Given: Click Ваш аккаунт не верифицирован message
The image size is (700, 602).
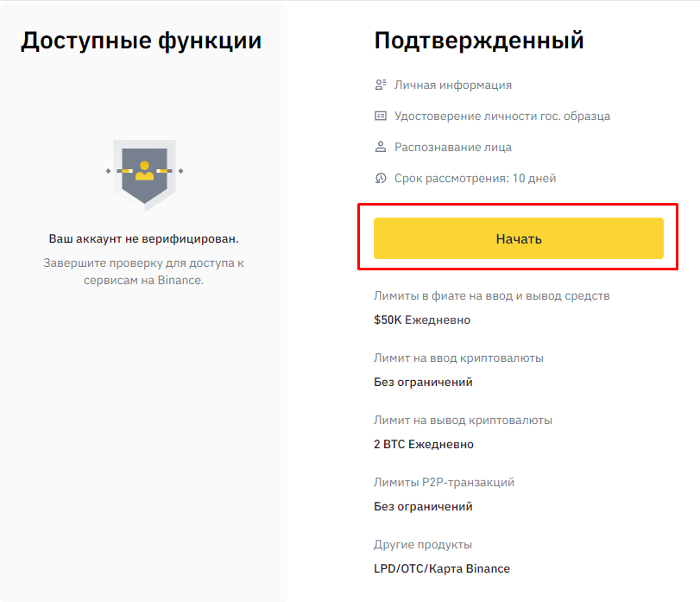Looking at the screenshot, I should [x=144, y=238].
